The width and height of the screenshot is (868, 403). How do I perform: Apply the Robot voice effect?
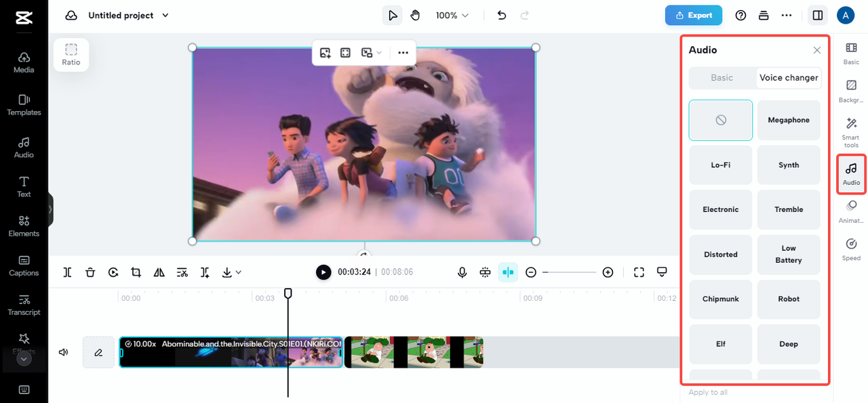coord(789,299)
